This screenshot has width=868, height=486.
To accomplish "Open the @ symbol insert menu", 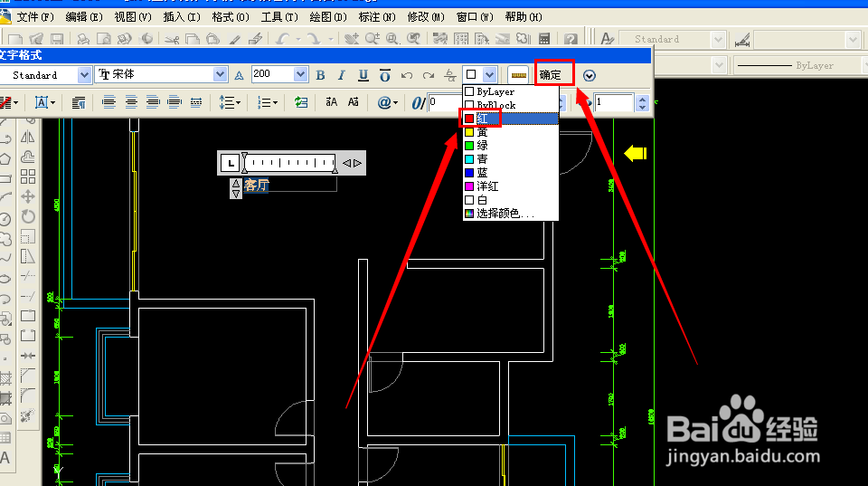I will [x=387, y=102].
